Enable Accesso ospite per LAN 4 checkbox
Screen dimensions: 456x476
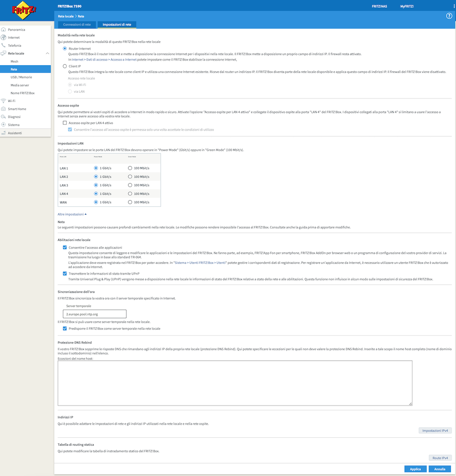click(65, 123)
